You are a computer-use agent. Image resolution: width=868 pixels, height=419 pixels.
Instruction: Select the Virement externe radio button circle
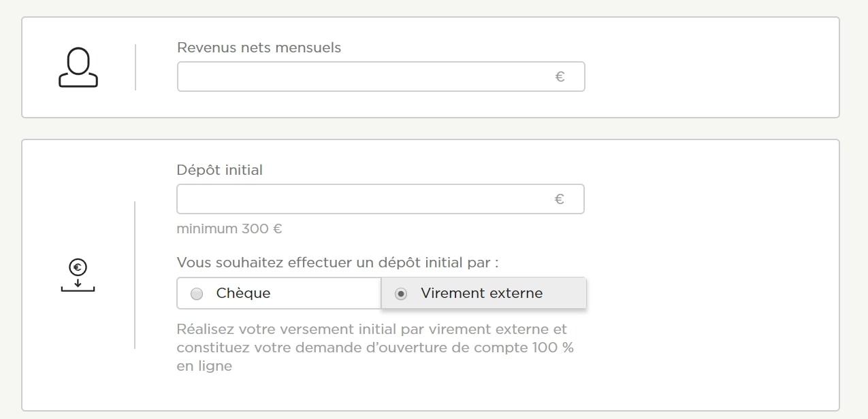(x=401, y=294)
